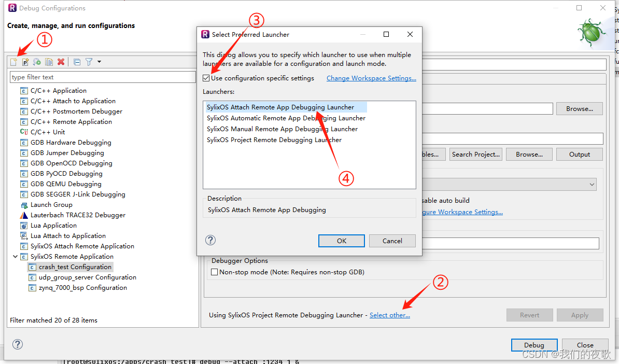Toggle Non-stop mode for the debugger

[214, 272]
